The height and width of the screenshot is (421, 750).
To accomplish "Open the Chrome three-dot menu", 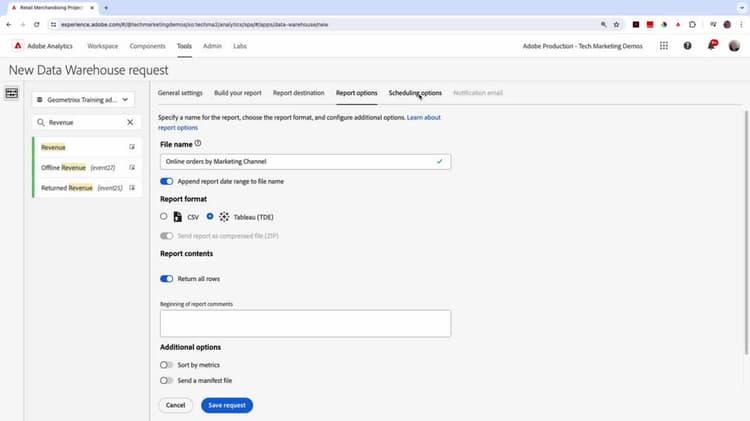I will 741,24.
